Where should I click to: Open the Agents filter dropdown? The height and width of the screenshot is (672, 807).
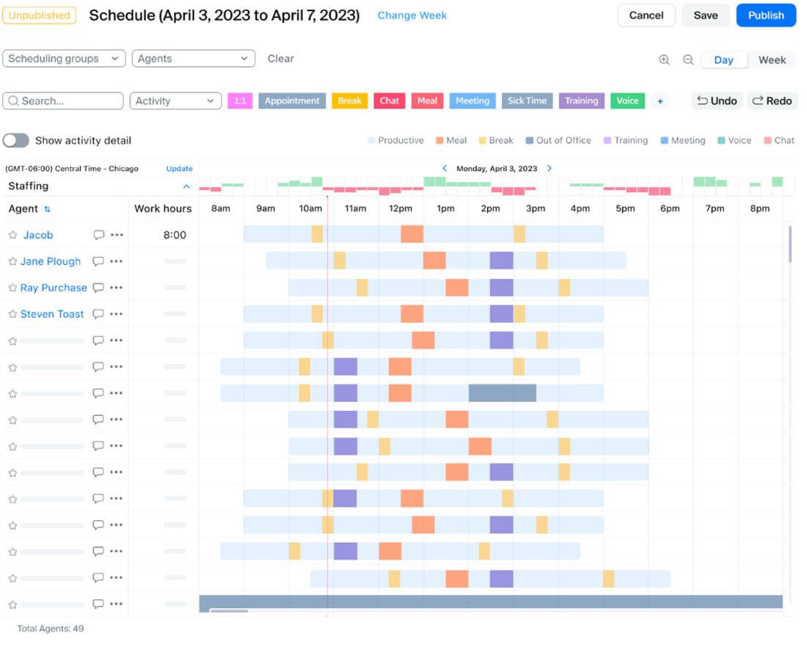(x=193, y=58)
